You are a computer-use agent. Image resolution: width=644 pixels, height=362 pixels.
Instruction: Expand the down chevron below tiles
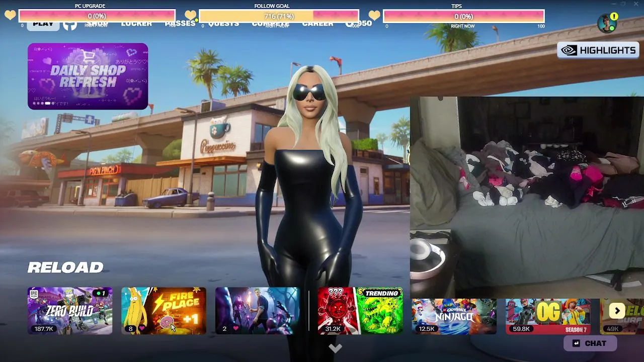[336, 348]
